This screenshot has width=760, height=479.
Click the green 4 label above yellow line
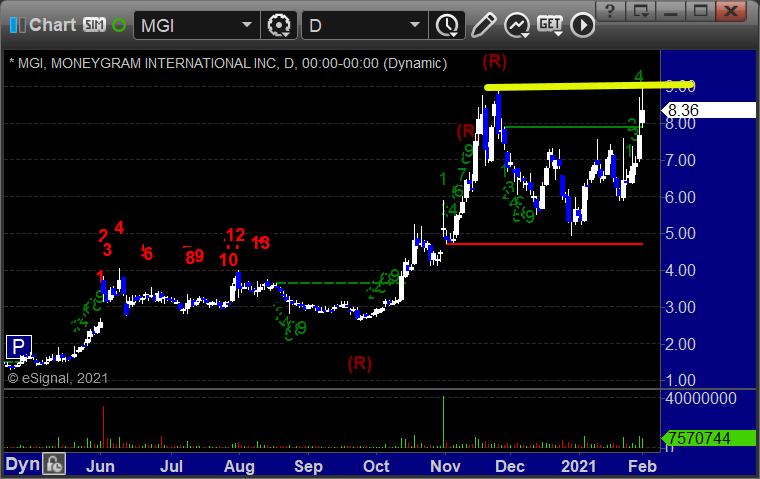[x=639, y=76]
